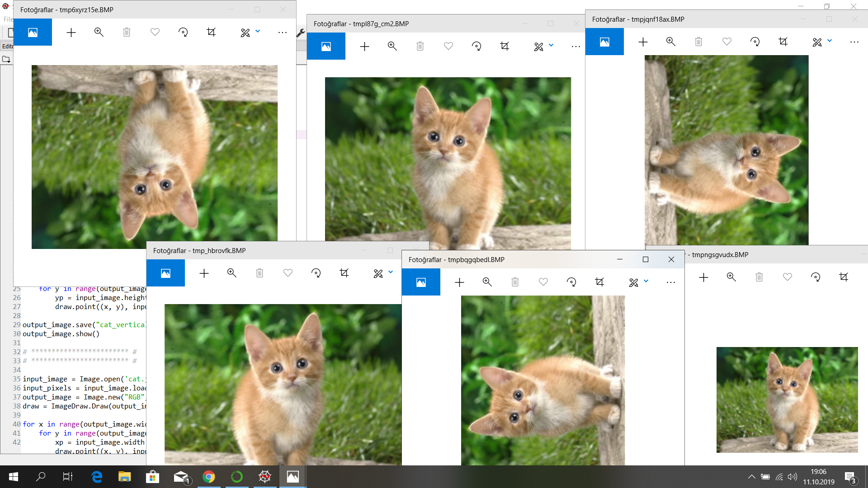
Task: Expand Edit & Create menu in tmpbqgqbedl.BMP window
Action: (x=646, y=281)
